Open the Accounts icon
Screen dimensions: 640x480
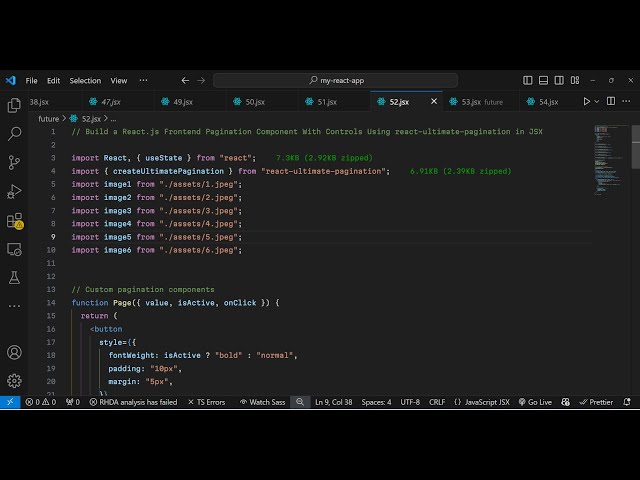pyautogui.click(x=14, y=352)
